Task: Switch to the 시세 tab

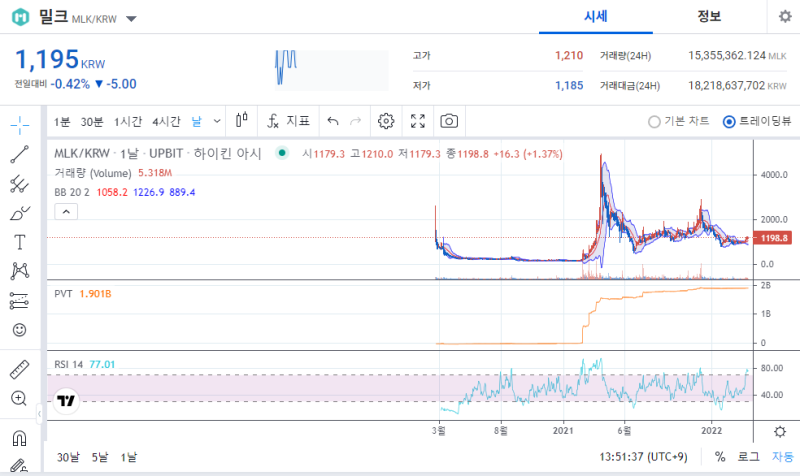Action: [595, 16]
